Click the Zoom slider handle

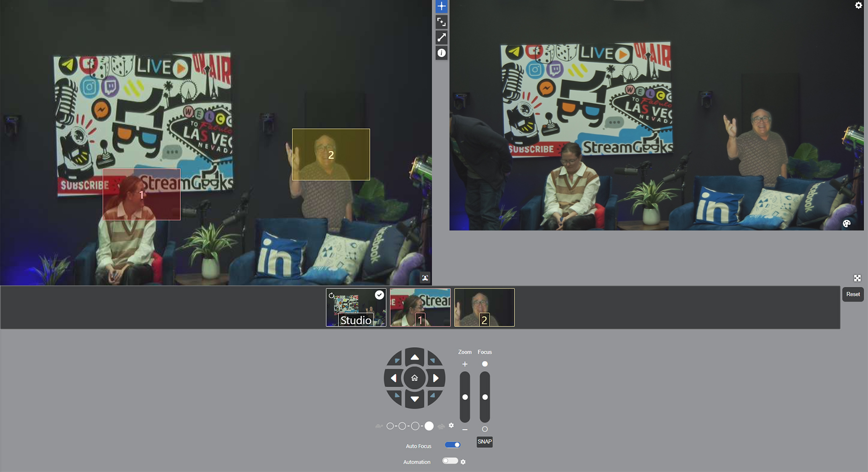point(465,397)
